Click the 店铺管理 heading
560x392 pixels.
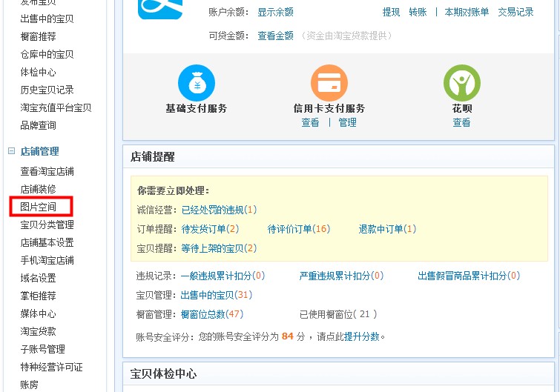tap(39, 151)
